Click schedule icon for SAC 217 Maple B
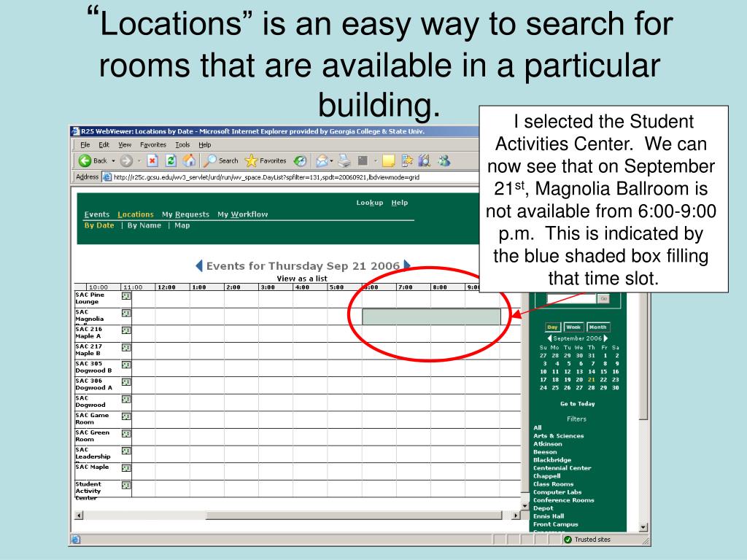The image size is (747, 560). click(x=126, y=348)
